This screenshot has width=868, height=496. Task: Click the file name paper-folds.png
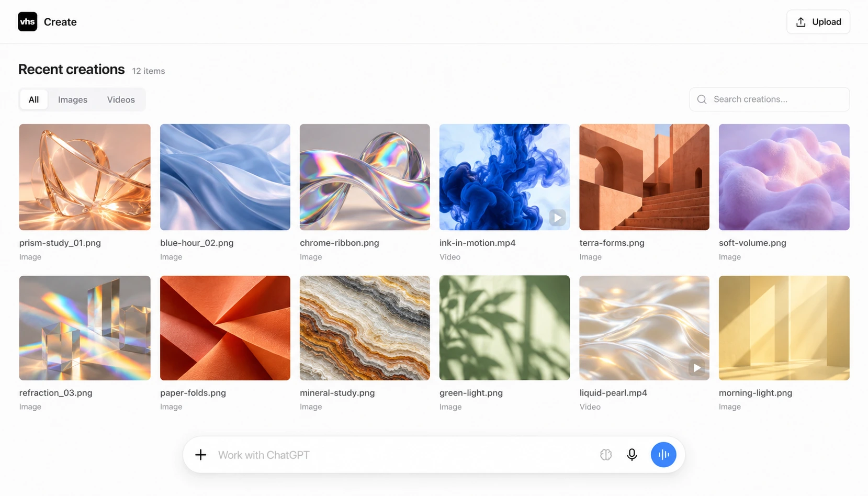[193, 393]
